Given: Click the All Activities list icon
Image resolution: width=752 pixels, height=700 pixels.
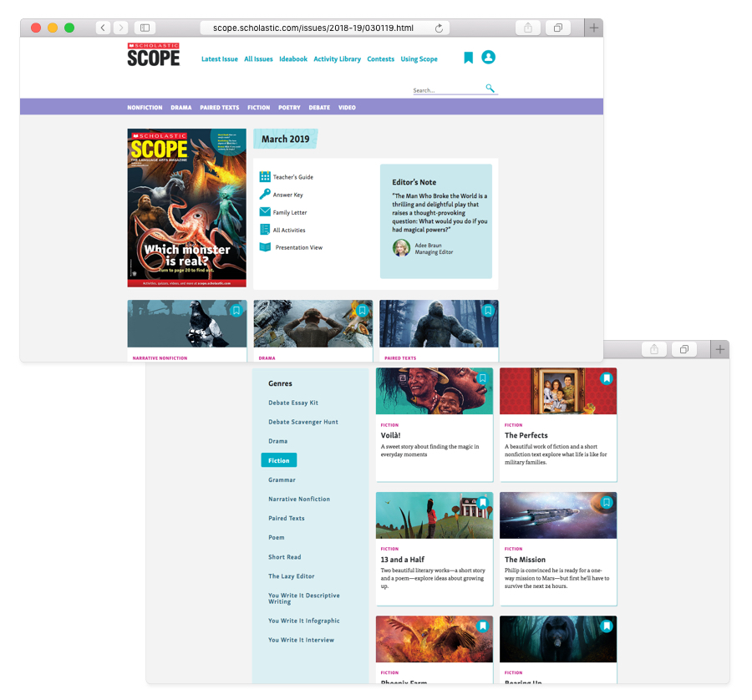Looking at the screenshot, I should (x=265, y=229).
